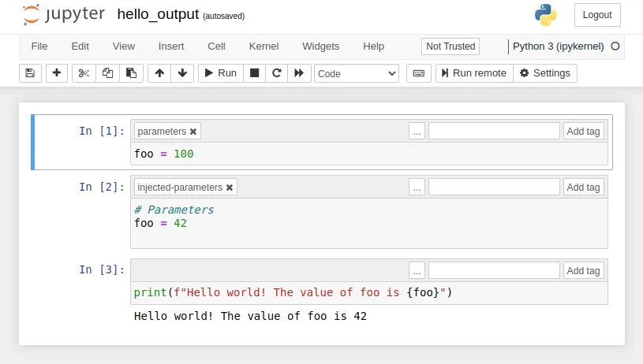643x364 pixels.
Task: Open the File menu
Action: [x=39, y=46]
